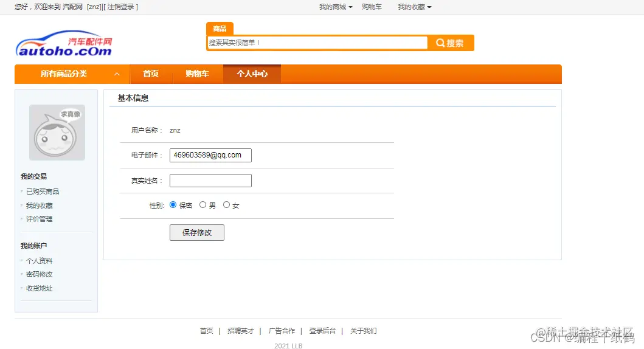The width and height of the screenshot is (644, 349).
Task: Open 评价管理 in sidebar
Action: (40, 219)
